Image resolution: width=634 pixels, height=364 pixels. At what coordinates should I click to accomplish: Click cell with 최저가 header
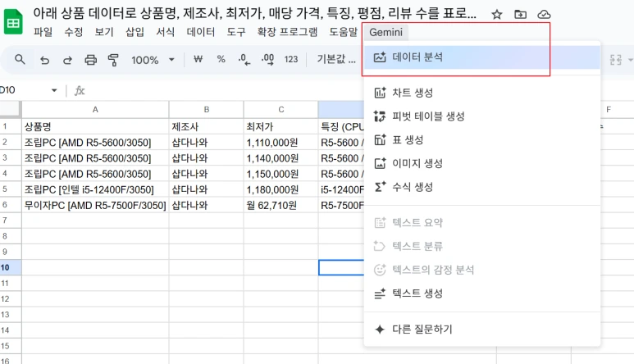281,126
